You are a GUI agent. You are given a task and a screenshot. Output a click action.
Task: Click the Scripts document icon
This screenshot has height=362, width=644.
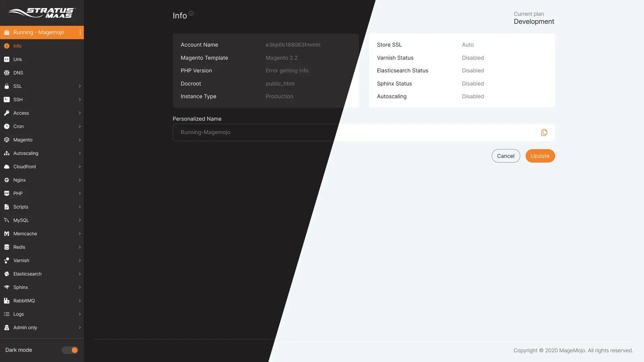(x=7, y=207)
